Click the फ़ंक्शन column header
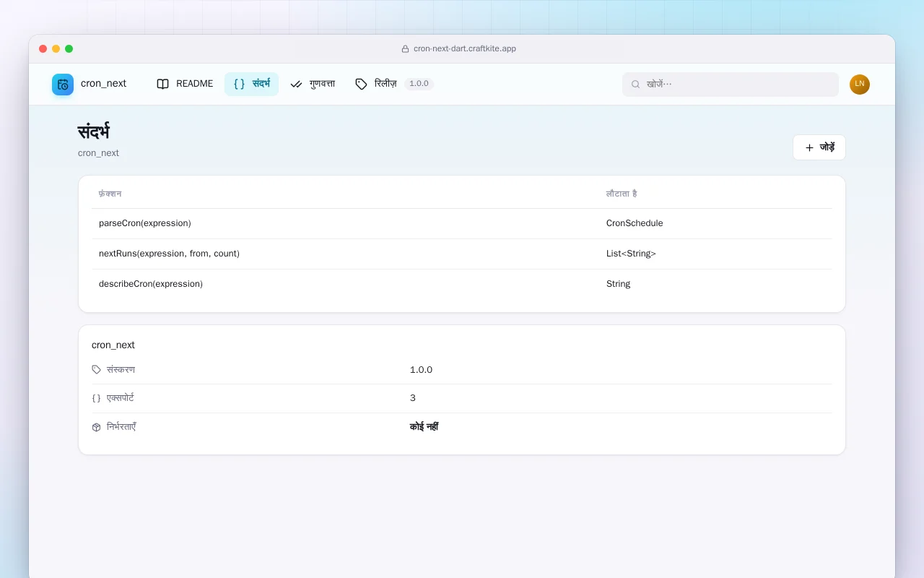 point(110,194)
